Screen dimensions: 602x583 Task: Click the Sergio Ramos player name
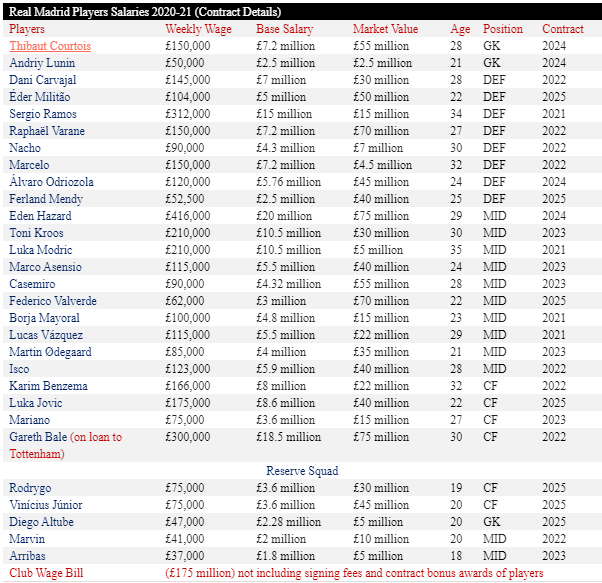[43, 114]
